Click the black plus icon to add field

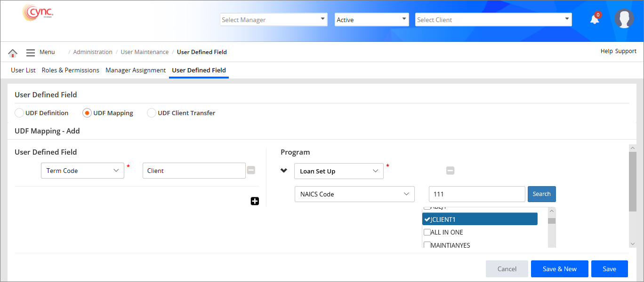pos(255,201)
